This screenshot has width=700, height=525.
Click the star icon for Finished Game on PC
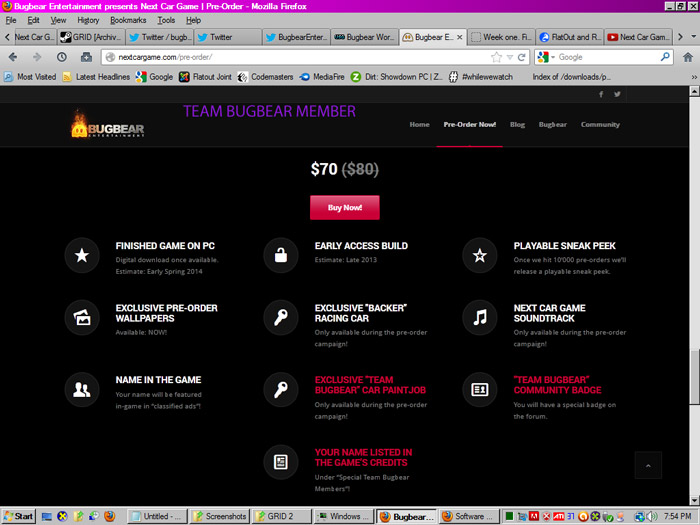82,255
